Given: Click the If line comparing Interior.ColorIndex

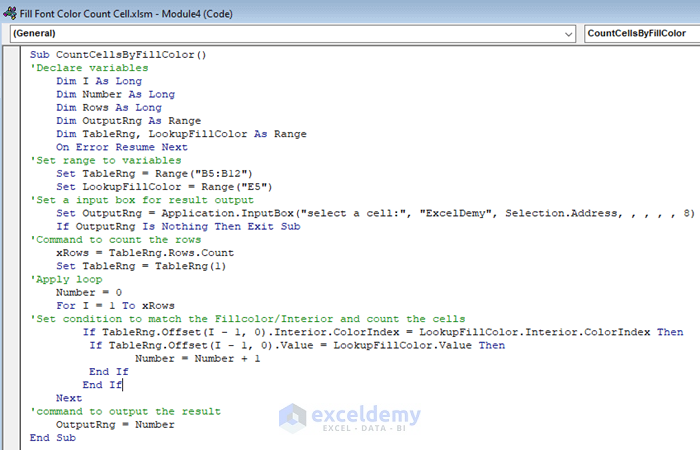Looking at the screenshot, I should pyautogui.click(x=383, y=332).
